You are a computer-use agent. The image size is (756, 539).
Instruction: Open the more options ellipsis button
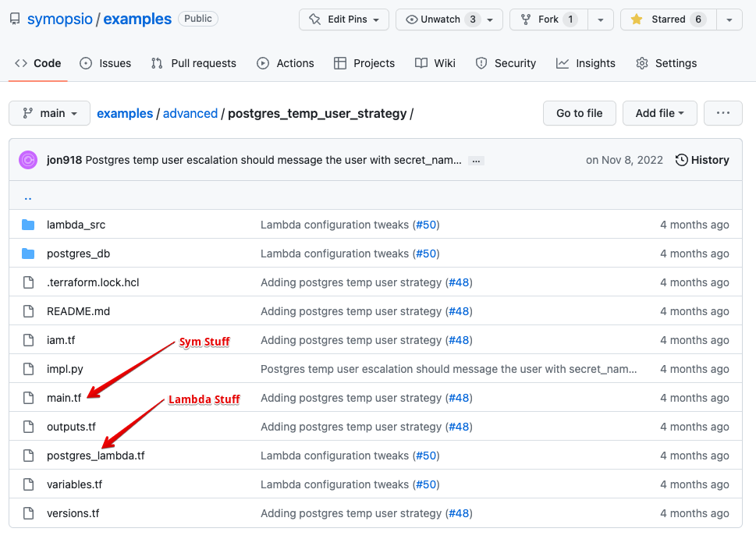click(722, 113)
